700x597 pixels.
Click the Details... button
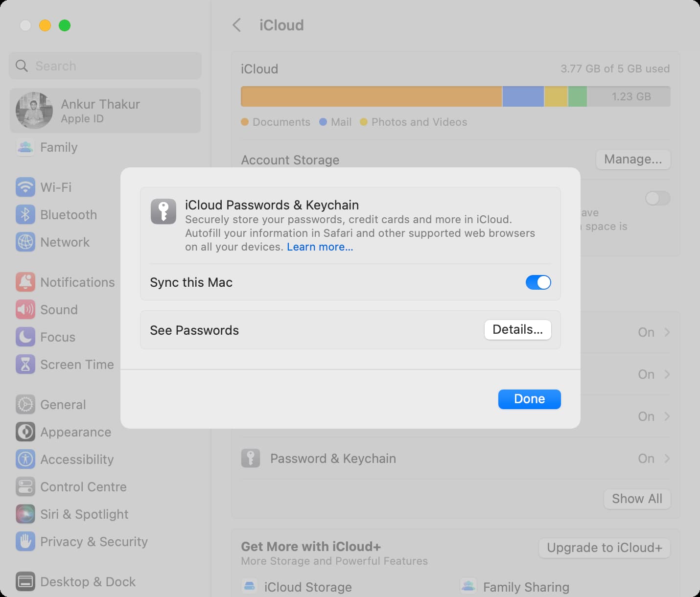518,330
